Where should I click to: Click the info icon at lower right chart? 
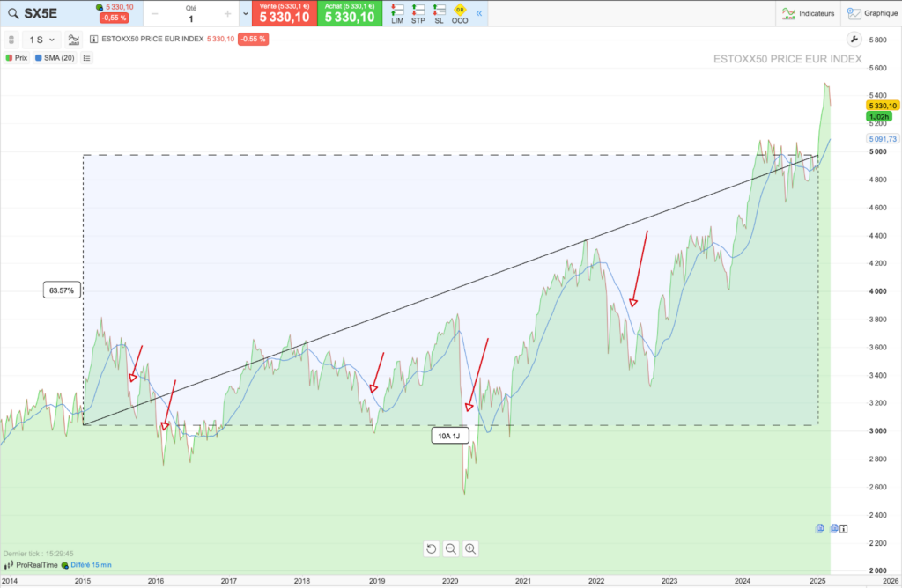844,529
